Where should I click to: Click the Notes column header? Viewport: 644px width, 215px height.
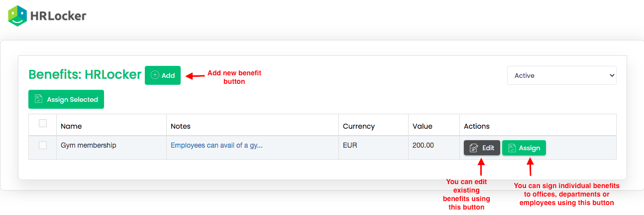181,126
